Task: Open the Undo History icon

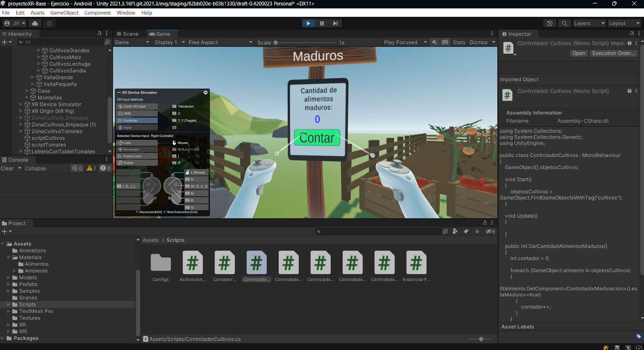Action: 549,23
